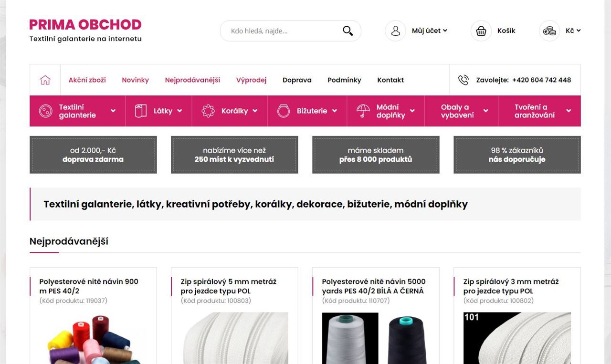Click the bracelet icon for Bižuterie
Screen dimensions: 611x364
(x=284, y=111)
